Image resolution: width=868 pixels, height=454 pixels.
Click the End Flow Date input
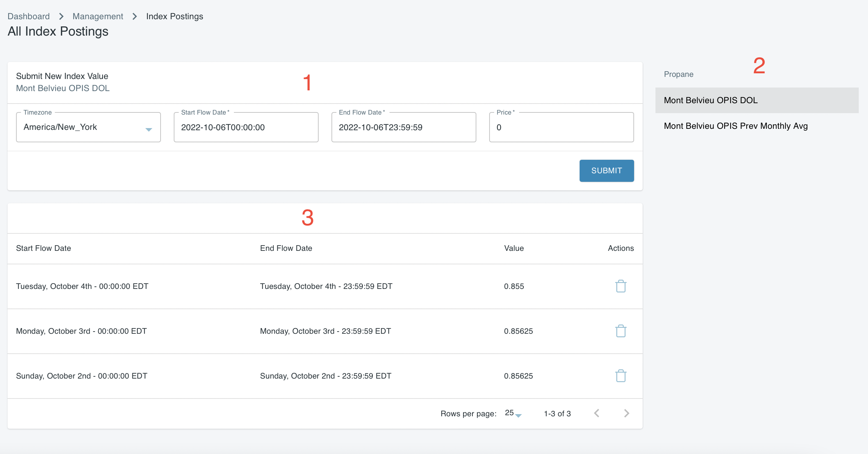[403, 127]
